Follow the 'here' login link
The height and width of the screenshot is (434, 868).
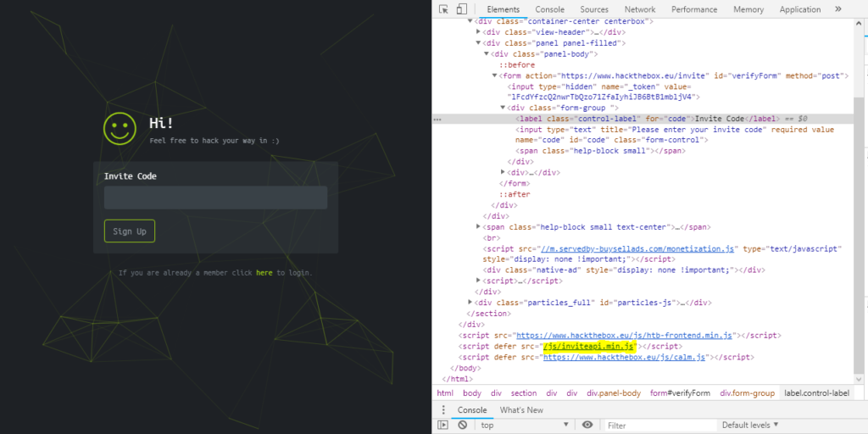(264, 273)
